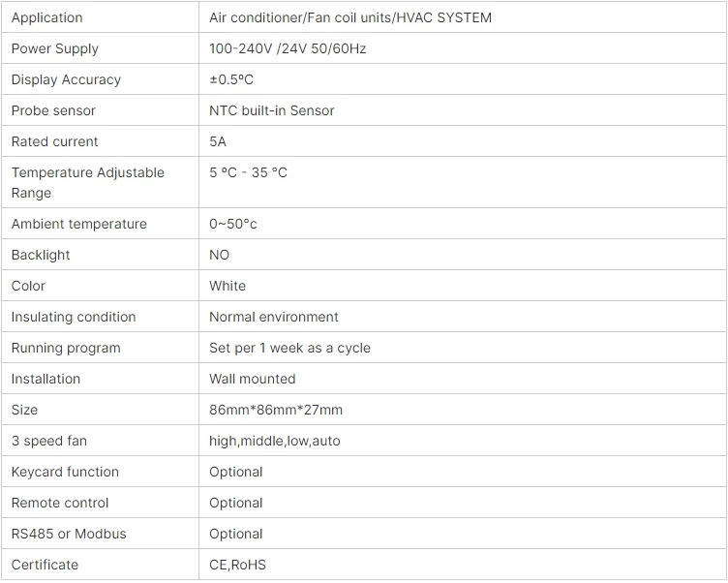The image size is (728, 583).
Task: Click the "Rated current" label
Action: point(54,141)
